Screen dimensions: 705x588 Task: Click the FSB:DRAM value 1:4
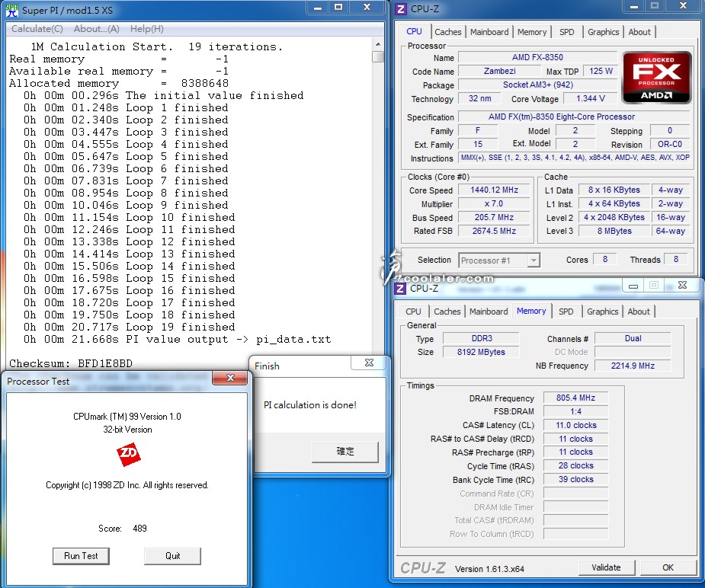576,411
